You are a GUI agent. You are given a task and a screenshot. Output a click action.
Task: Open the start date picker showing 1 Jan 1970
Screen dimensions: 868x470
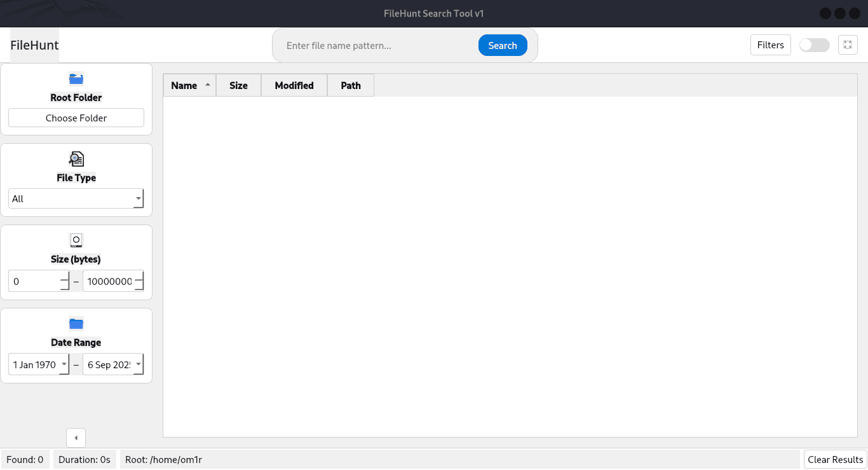pos(39,365)
